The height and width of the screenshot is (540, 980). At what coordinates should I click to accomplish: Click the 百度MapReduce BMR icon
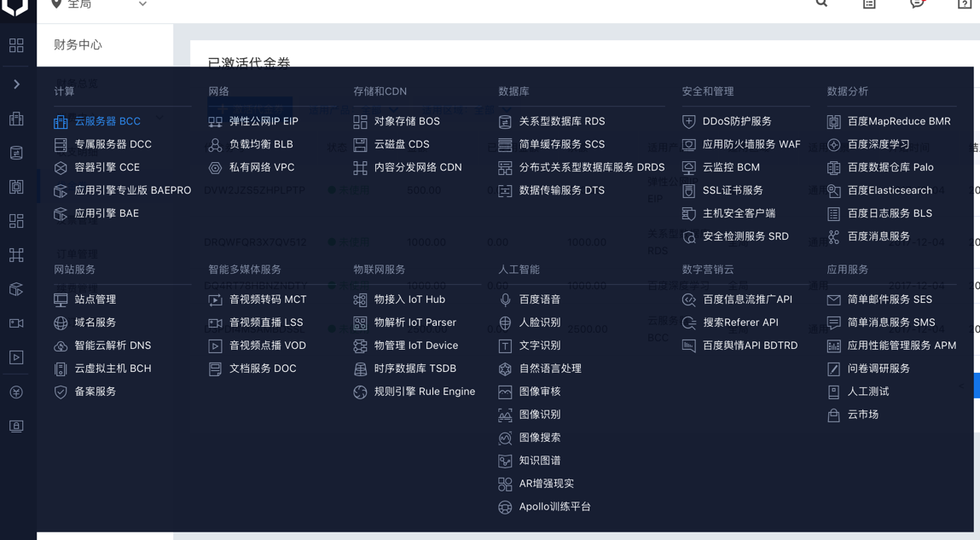[834, 122]
